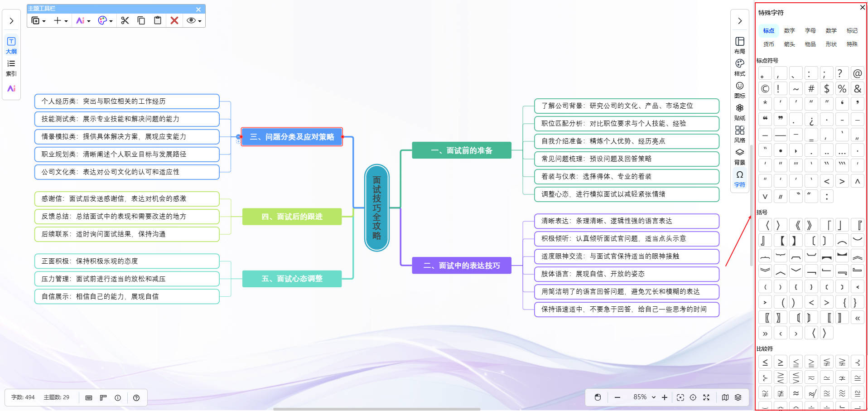This screenshot has height=411, width=868.
Task: Click the scissors cut icon in topic toolbar
Action: point(125,20)
